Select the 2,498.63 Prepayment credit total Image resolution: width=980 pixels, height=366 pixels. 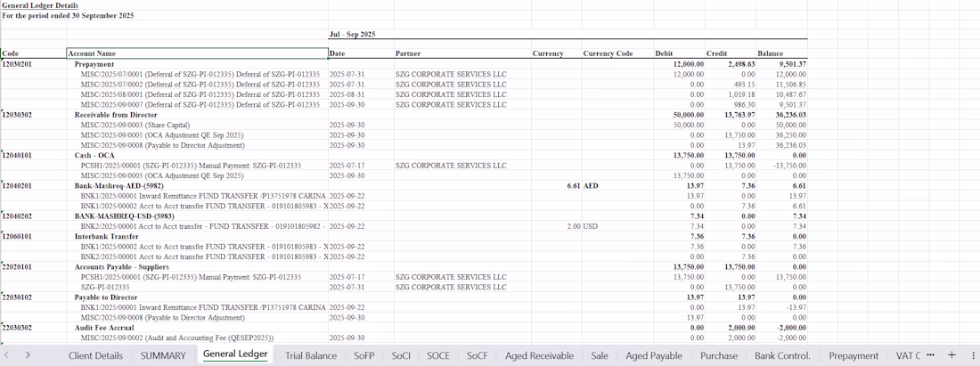pyautogui.click(x=731, y=64)
